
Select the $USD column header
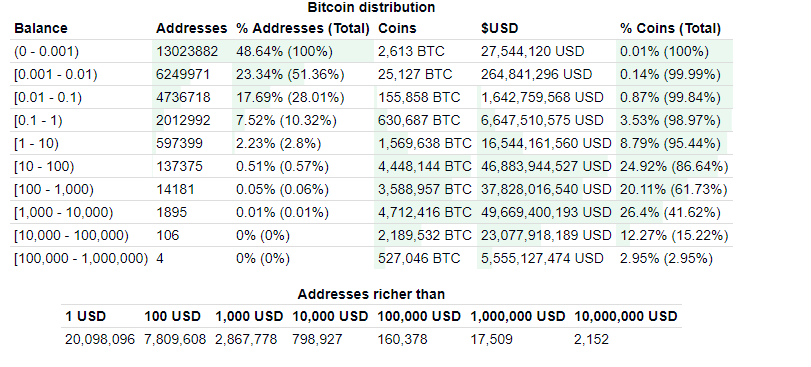pos(500,28)
